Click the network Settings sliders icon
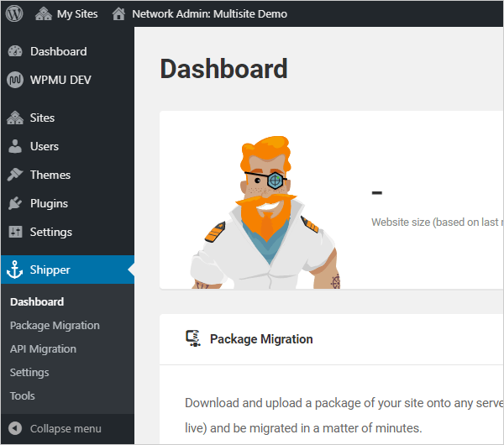This screenshot has width=504, height=445. tap(15, 232)
